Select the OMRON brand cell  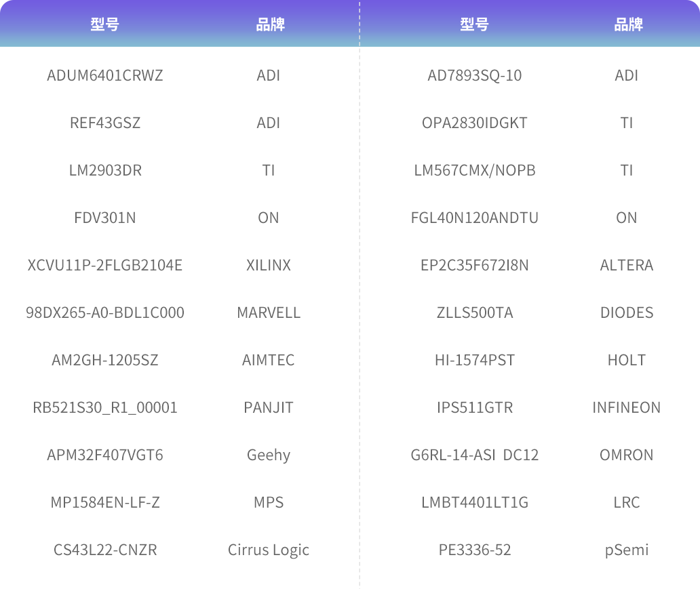pyautogui.click(x=627, y=455)
